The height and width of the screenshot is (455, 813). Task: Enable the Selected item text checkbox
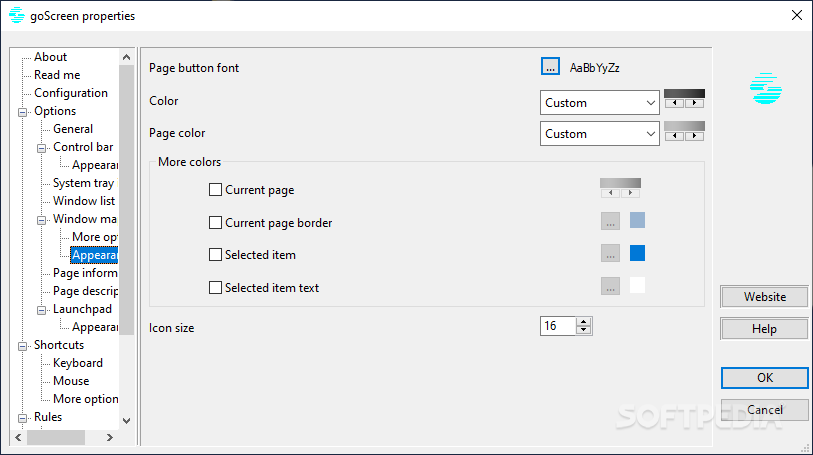pos(215,287)
